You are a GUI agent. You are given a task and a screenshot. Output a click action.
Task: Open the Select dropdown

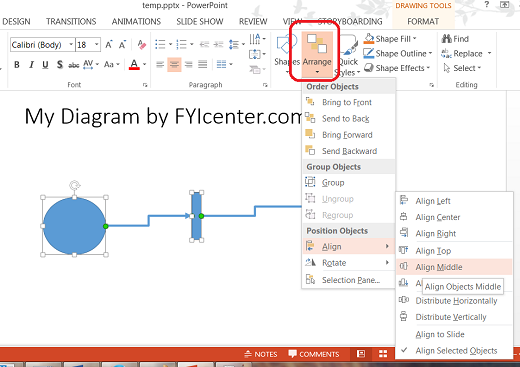click(x=462, y=68)
